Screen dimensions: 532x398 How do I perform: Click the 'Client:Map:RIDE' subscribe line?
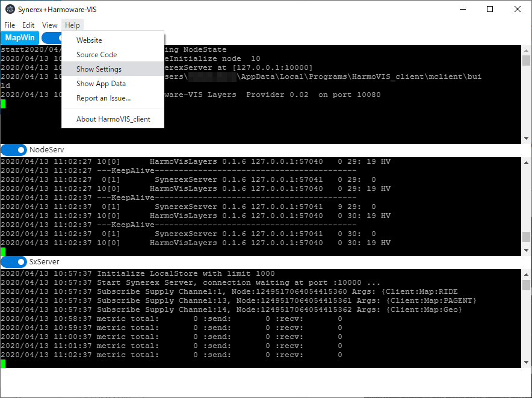coord(229,291)
